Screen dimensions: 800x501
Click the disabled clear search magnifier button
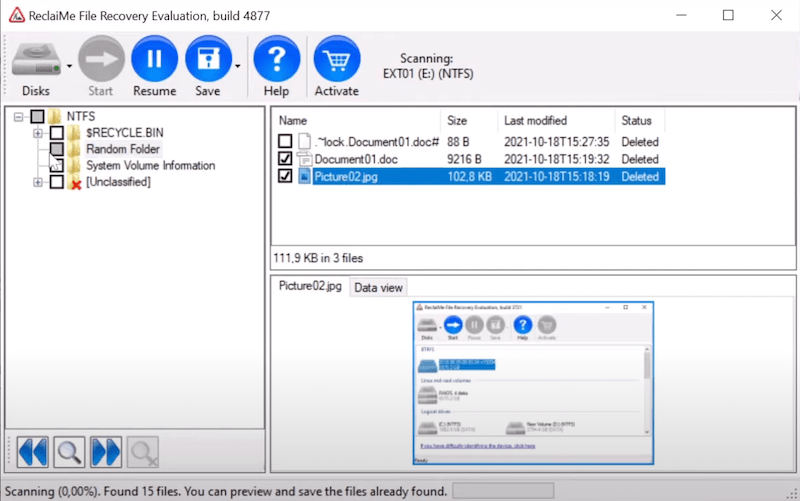click(x=142, y=452)
